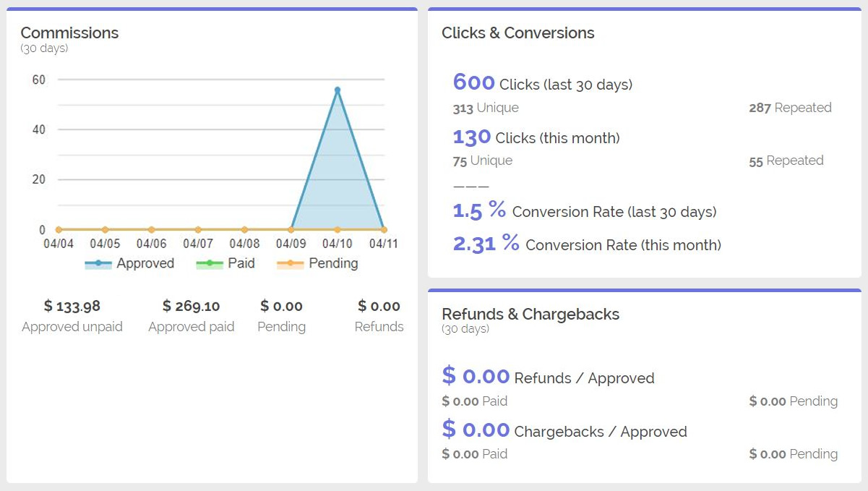The image size is (868, 491).
Task: Click the 130 Clicks this month figure
Action: click(471, 137)
